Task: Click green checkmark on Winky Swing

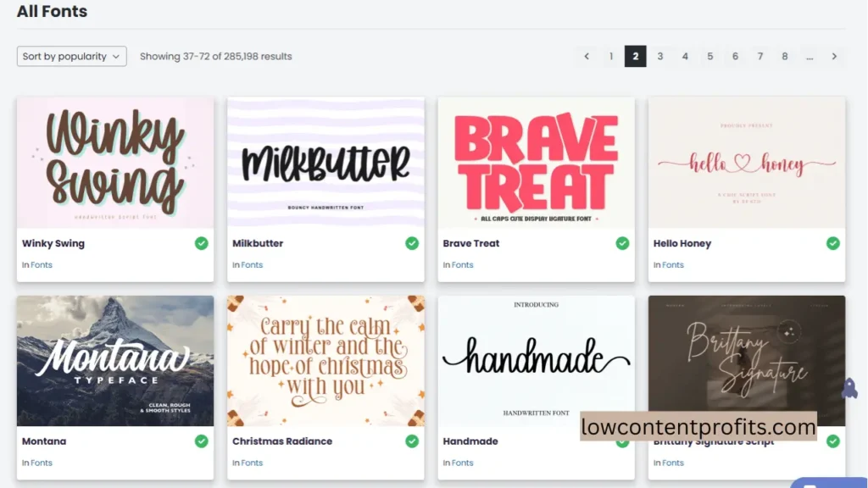Action: click(202, 243)
